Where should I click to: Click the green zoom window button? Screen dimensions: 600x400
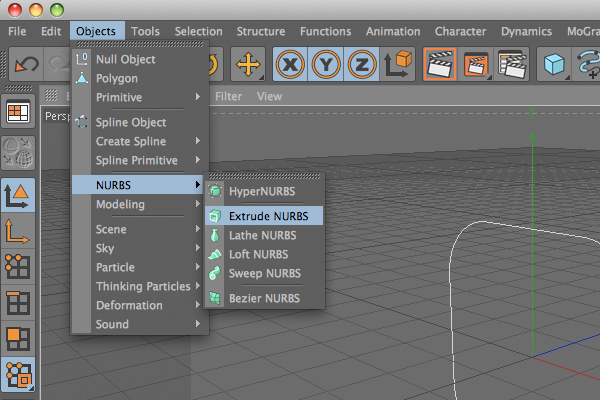pos(57,10)
